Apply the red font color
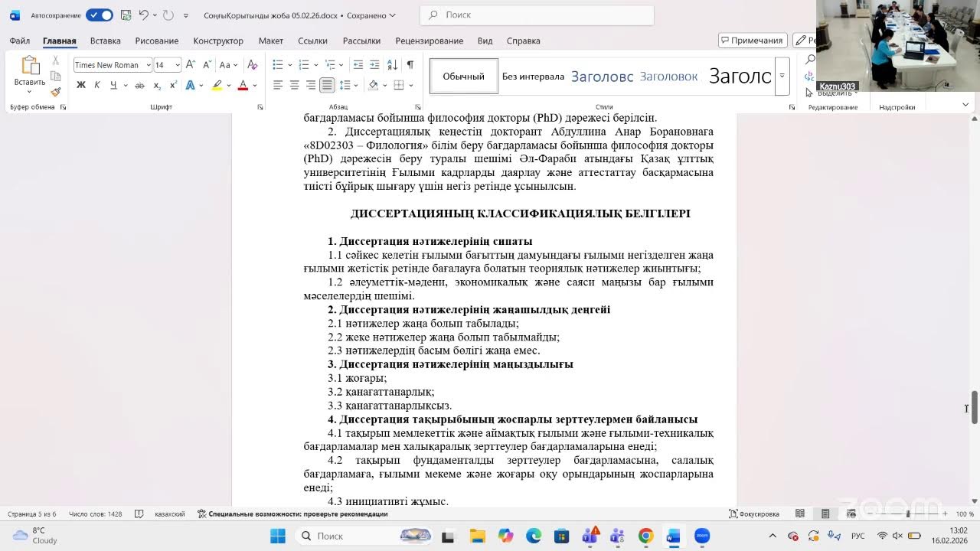 click(243, 85)
